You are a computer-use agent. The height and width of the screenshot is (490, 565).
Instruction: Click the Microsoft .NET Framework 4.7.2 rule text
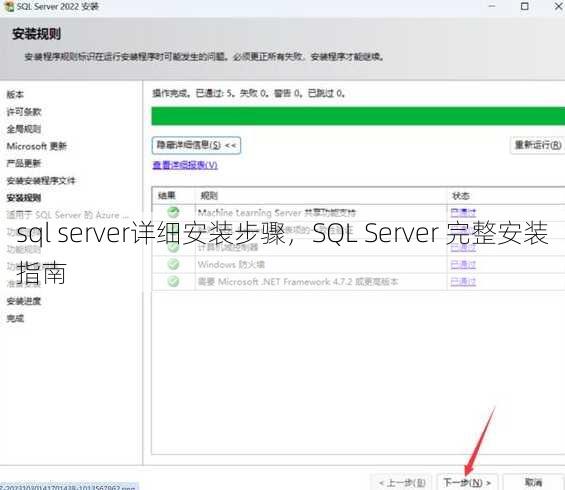298,282
